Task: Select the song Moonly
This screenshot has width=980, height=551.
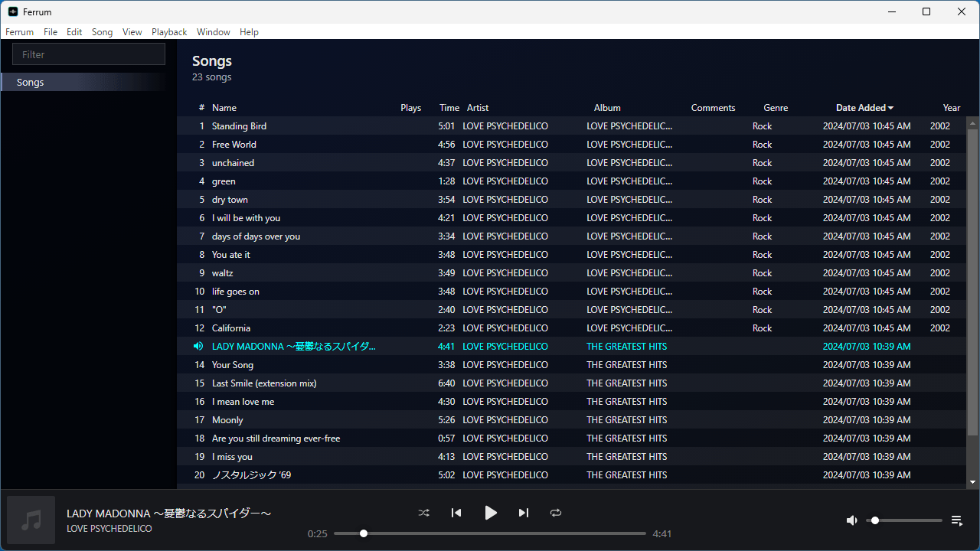Action: coord(572,420)
